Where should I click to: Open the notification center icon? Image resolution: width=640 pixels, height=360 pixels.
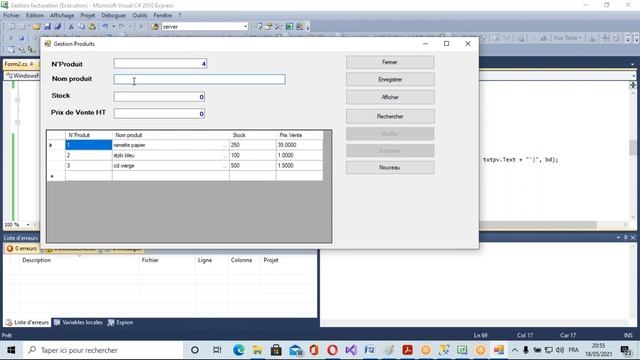point(625,350)
